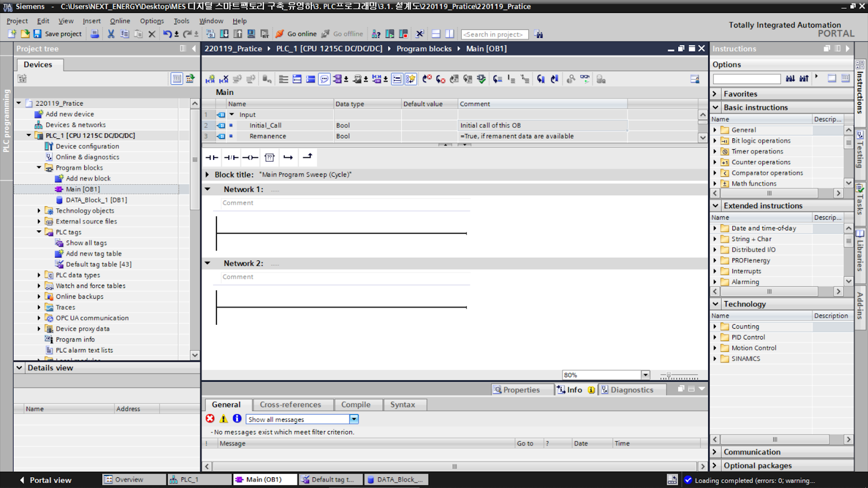Expand the Technology objects folder

[39, 210]
